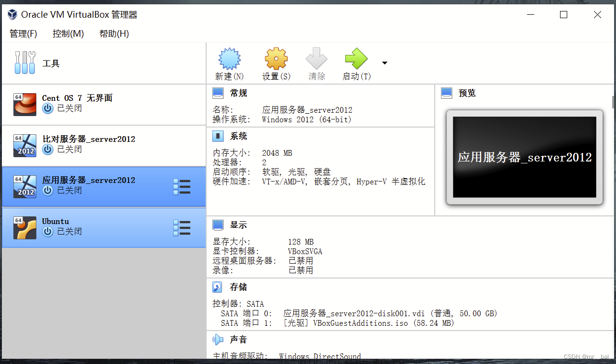Image resolution: width=616 pixels, height=364 pixels.
Task: Open the menu of 应用服务器_server2012
Action: [182, 187]
